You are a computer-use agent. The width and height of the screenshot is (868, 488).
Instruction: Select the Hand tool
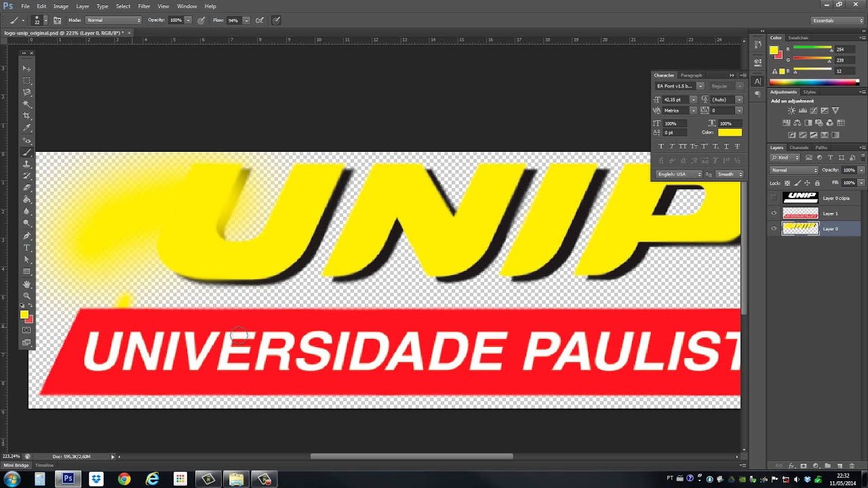(x=27, y=284)
